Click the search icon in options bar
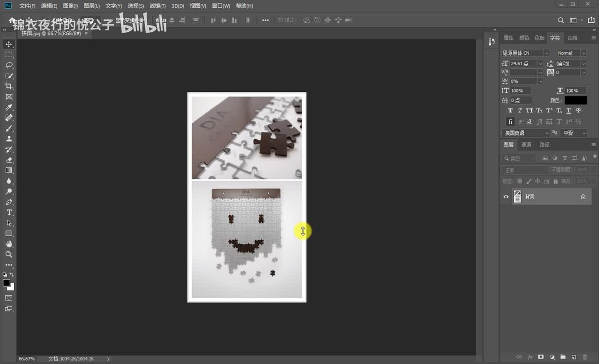This screenshot has height=364, width=599. [x=561, y=20]
